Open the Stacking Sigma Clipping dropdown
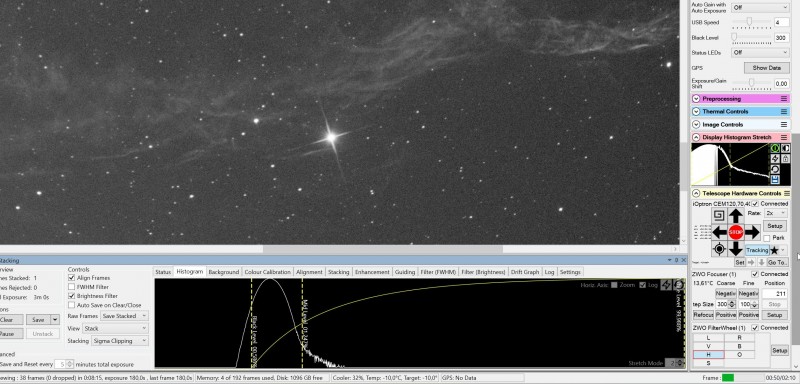Screen dimensions: 800x384 pyautogui.click(x=120, y=341)
